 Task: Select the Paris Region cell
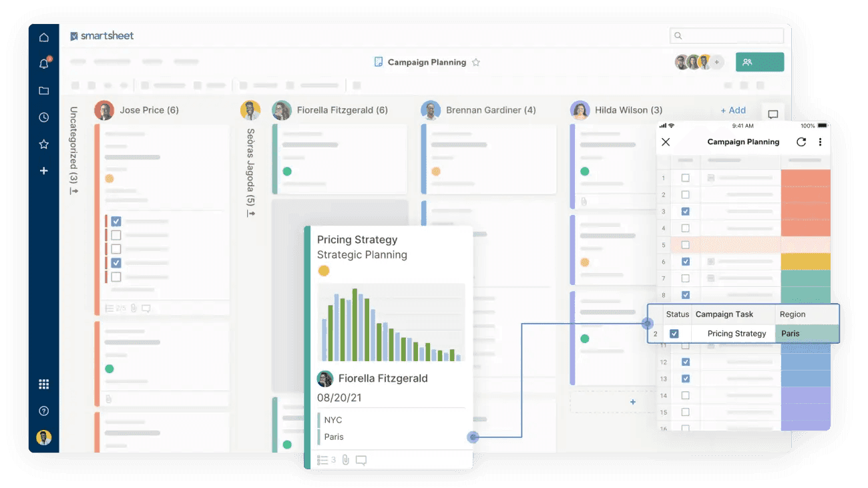(807, 334)
